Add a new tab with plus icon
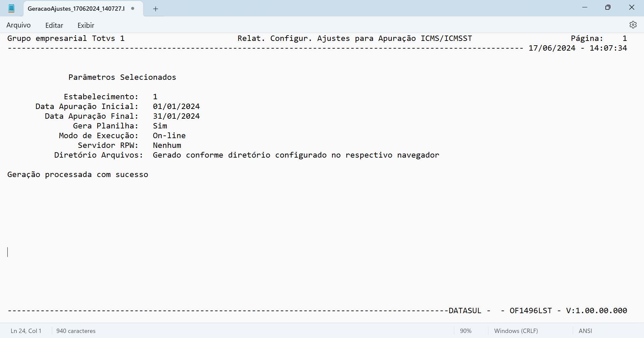Image resolution: width=644 pixels, height=338 pixels. tap(155, 9)
